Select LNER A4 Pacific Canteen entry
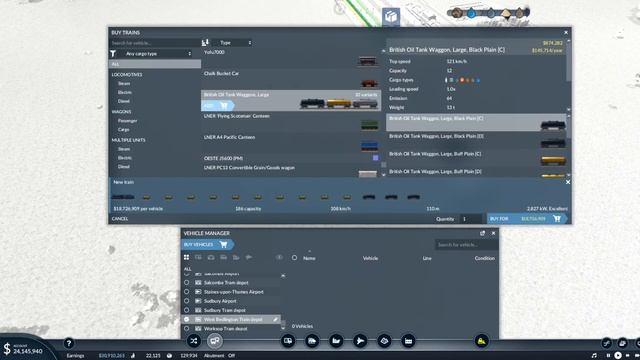 (x=291, y=142)
